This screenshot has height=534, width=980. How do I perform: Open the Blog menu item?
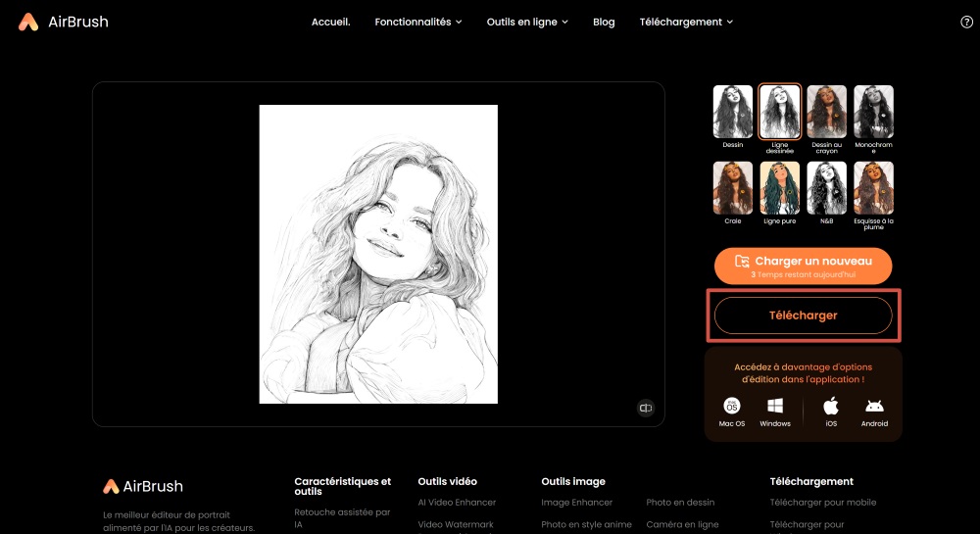click(604, 22)
